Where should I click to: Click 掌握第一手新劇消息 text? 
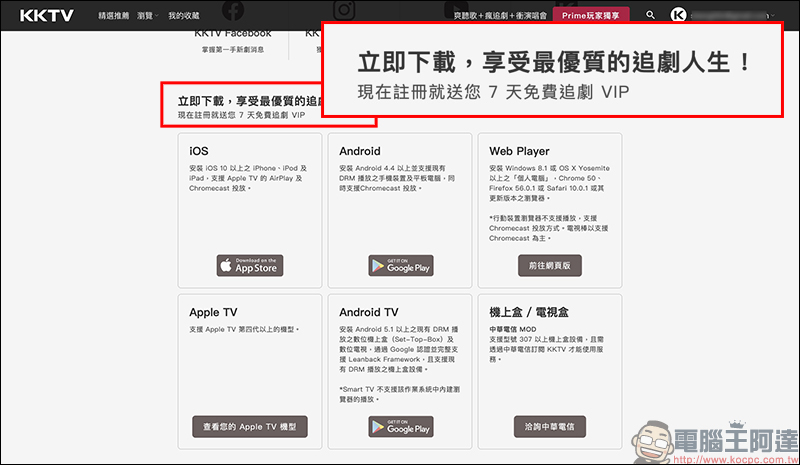233,50
